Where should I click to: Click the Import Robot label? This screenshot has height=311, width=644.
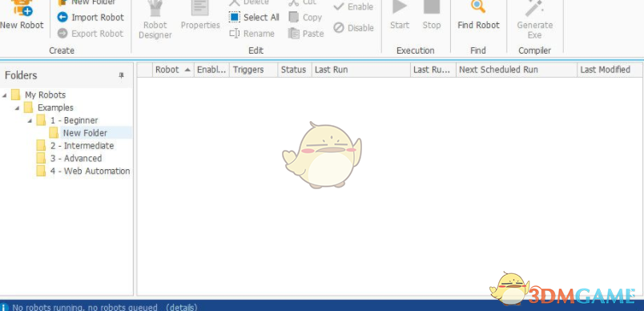98,18
